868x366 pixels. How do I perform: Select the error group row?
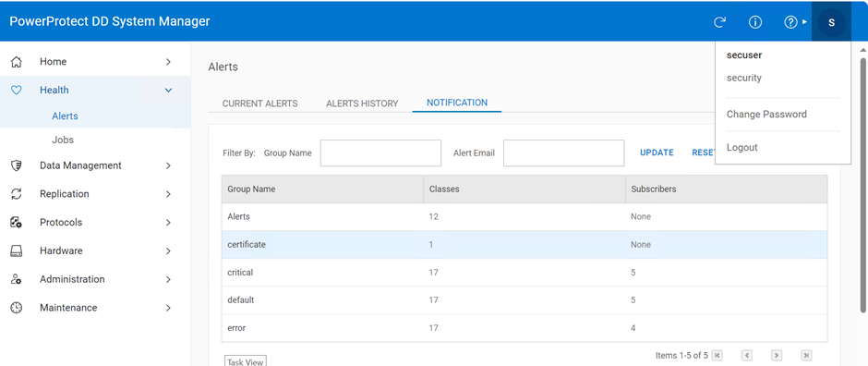524,328
